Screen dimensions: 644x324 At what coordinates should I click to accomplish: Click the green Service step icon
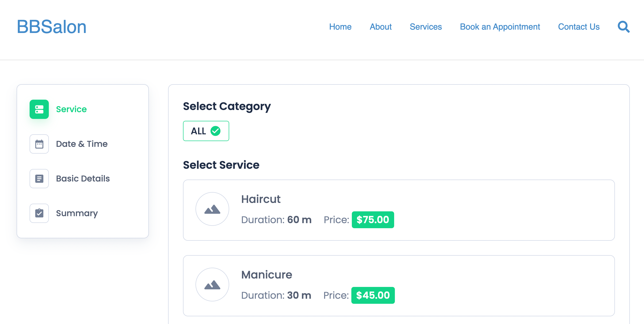point(39,109)
